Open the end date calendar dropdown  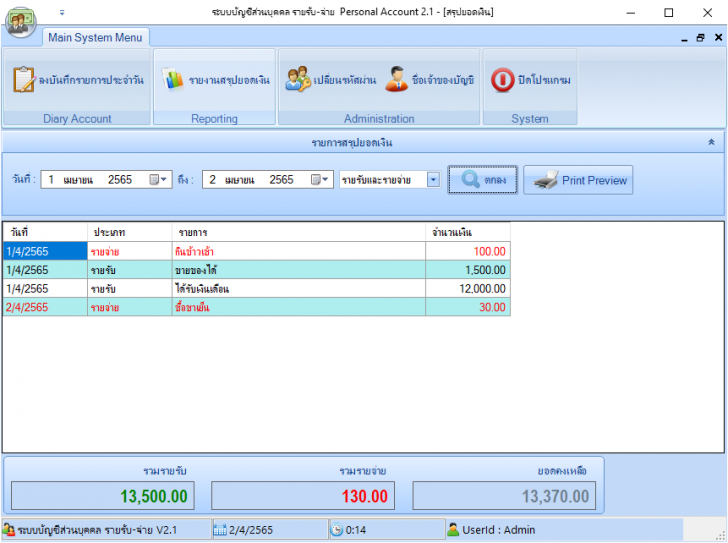click(319, 179)
